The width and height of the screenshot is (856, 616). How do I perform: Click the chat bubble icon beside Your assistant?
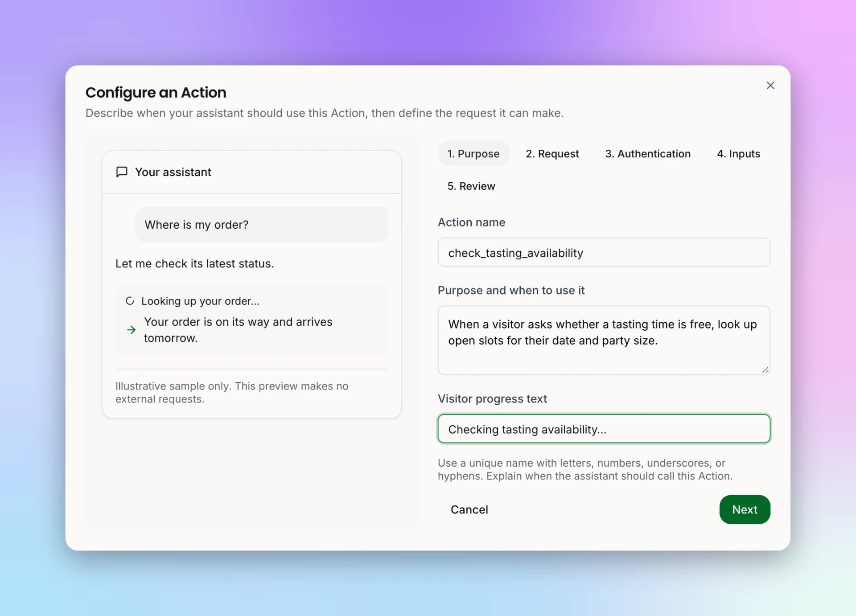(122, 172)
